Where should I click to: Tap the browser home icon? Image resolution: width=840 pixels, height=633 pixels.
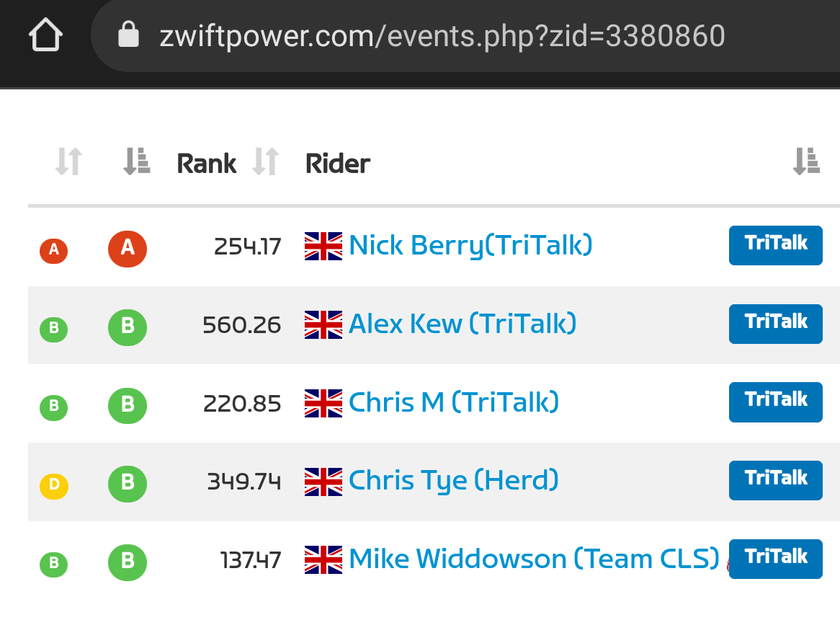(x=45, y=35)
